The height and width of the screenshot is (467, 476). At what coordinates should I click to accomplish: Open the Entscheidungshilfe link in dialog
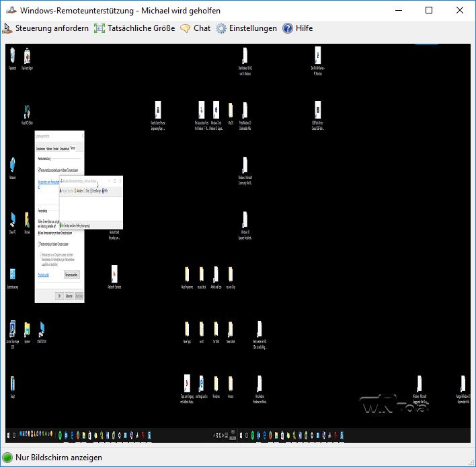click(x=44, y=275)
